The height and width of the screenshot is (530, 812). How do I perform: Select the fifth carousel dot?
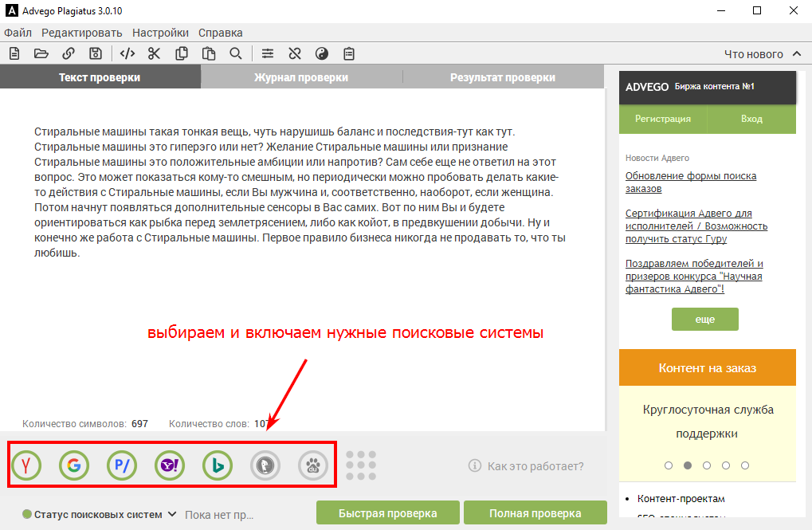(x=745, y=465)
